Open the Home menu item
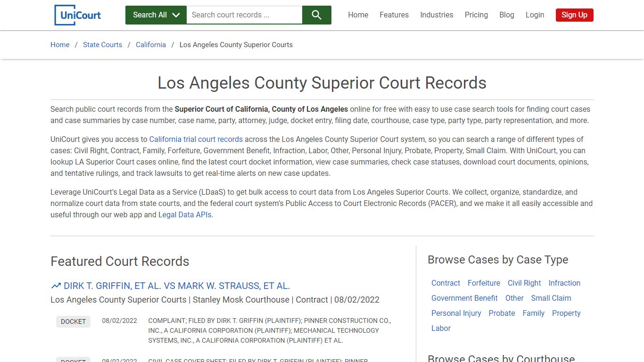 point(358,15)
